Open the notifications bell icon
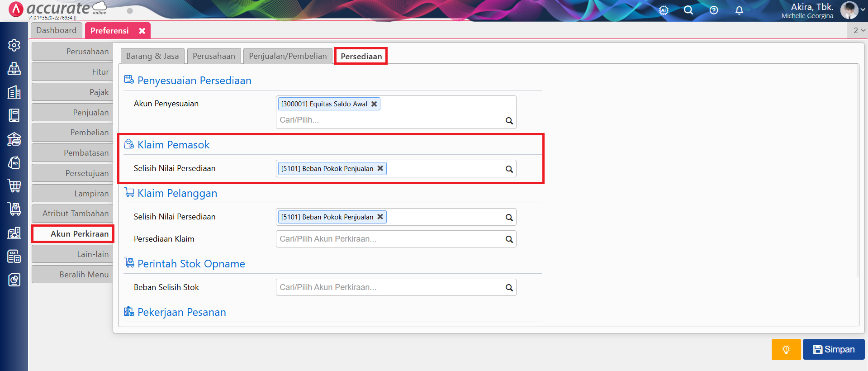Viewport: 868px width, 371px height. tap(739, 10)
